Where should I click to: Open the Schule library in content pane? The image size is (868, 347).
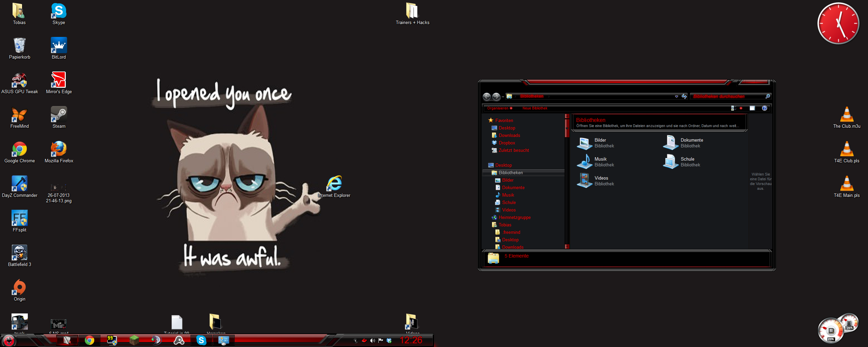[x=682, y=162]
